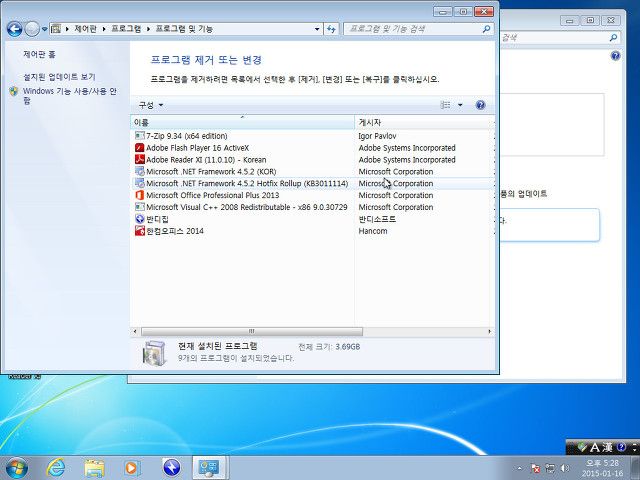This screenshot has height=480, width=640.
Task: Select Adobe Reader XI (11.0.10) - Korean
Action: (x=206, y=160)
